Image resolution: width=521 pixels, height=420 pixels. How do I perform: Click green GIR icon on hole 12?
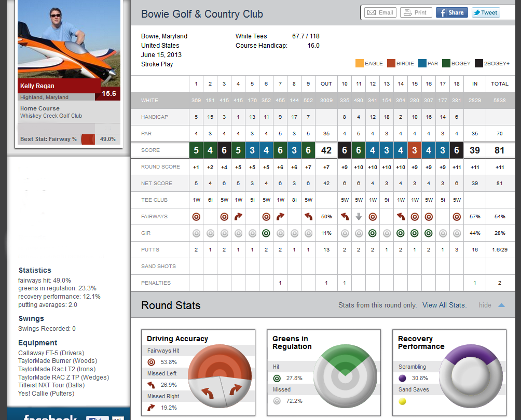pyautogui.click(x=373, y=233)
